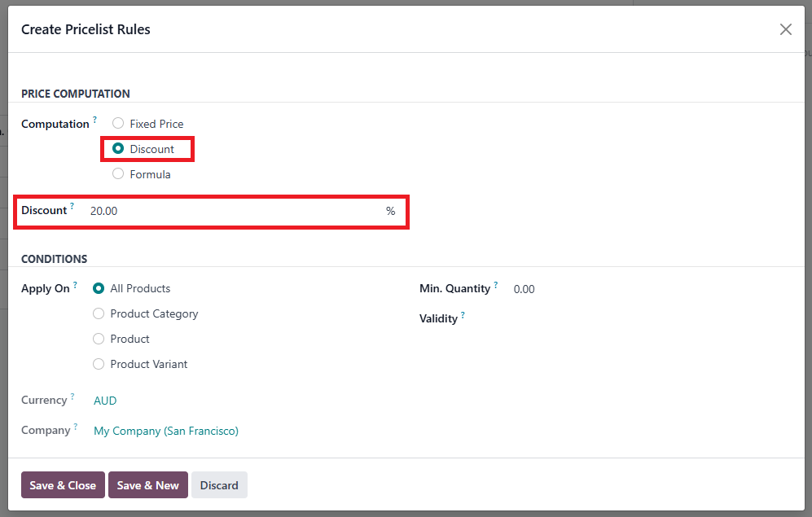
Task: Discard the pricelist rule changes
Action: pyautogui.click(x=219, y=485)
